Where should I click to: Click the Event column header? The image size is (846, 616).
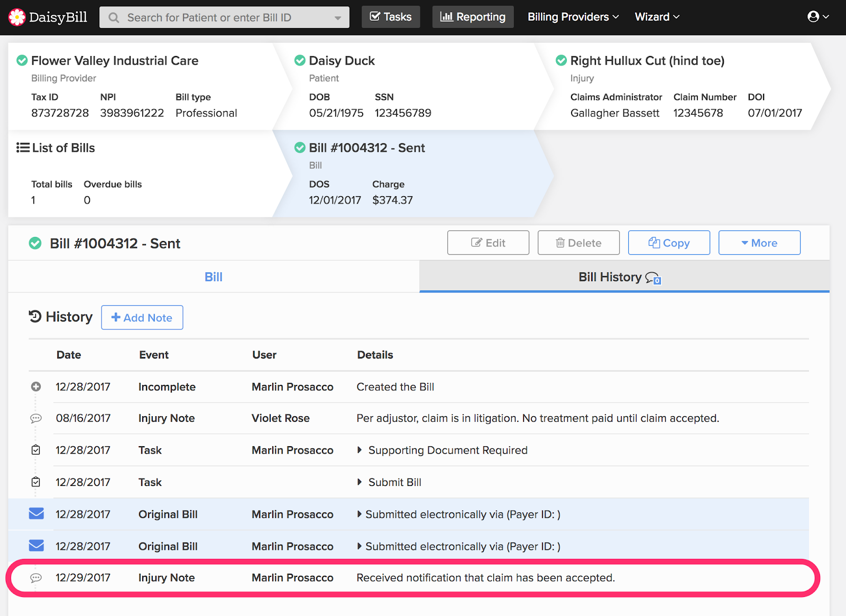pos(154,355)
